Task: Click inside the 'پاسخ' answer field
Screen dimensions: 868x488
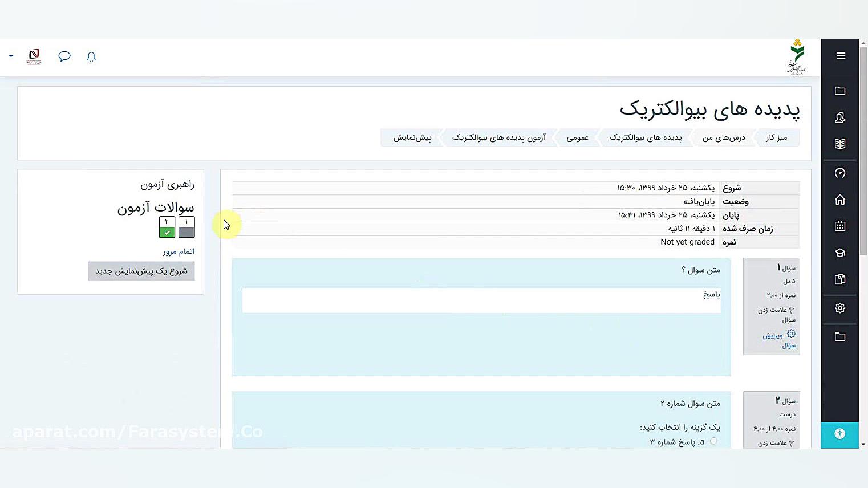Action: click(482, 300)
